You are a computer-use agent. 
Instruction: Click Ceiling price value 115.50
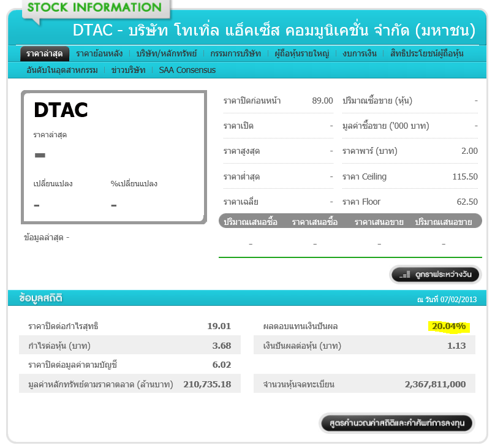click(x=465, y=177)
